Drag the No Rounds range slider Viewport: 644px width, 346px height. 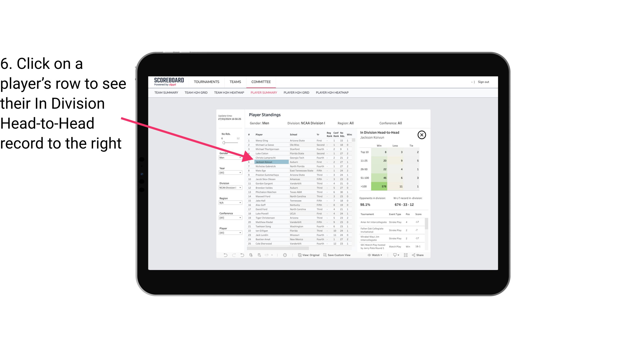pos(224,143)
